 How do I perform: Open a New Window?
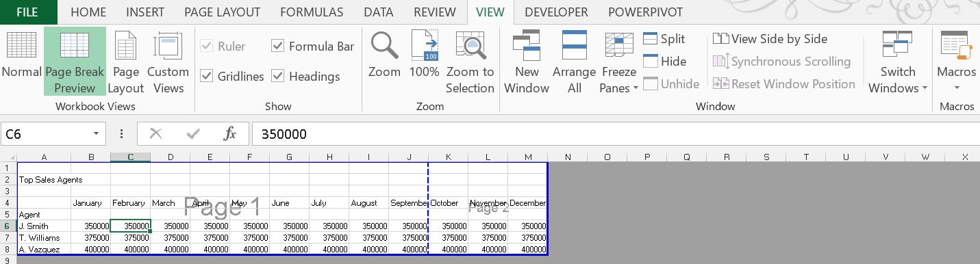(527, 62)
